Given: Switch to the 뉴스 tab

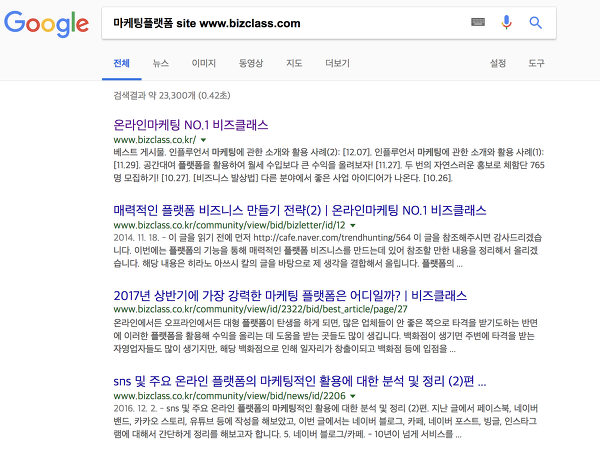Looking at the screenshot, I should click(x=160, y=63).
